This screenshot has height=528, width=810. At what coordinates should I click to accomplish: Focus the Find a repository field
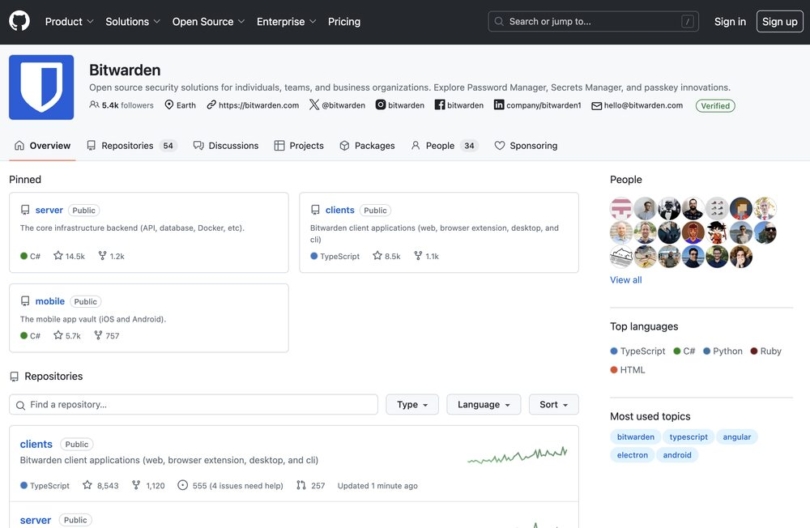pos(194,404)
